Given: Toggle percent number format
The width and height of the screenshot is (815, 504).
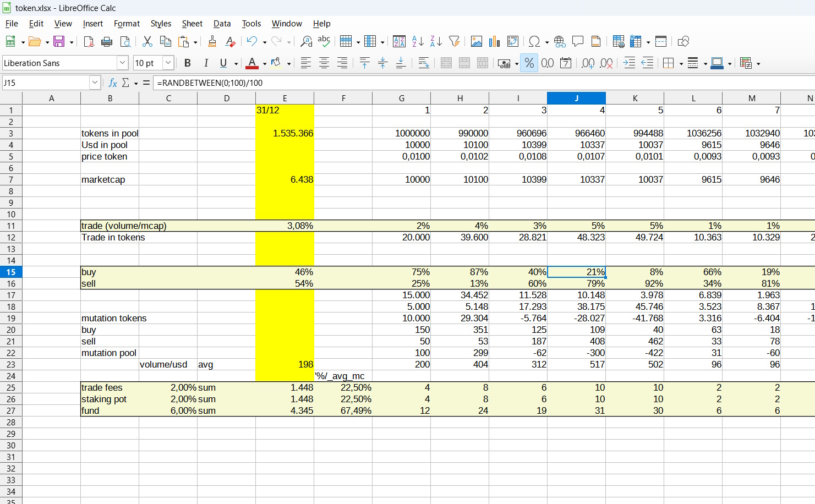Looking at the screenshot, I should coord(529,63).
